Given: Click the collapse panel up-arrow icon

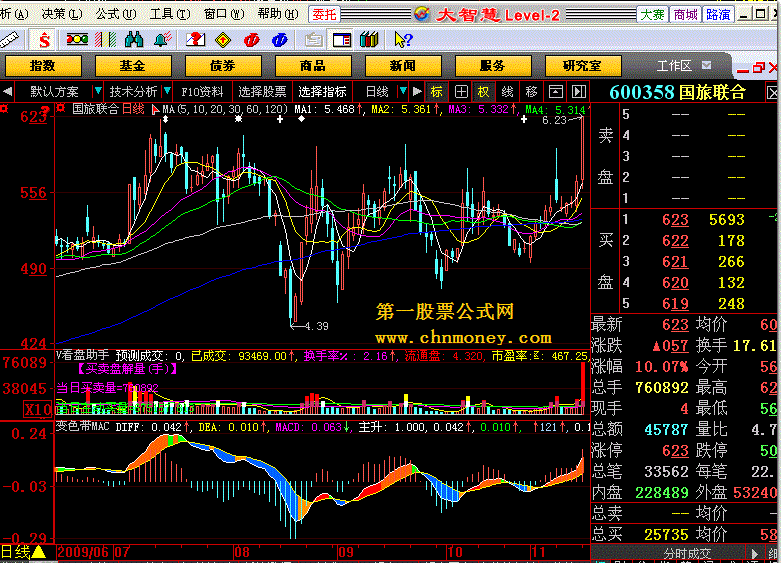Looking at the screenshot, I should (556, 92).
